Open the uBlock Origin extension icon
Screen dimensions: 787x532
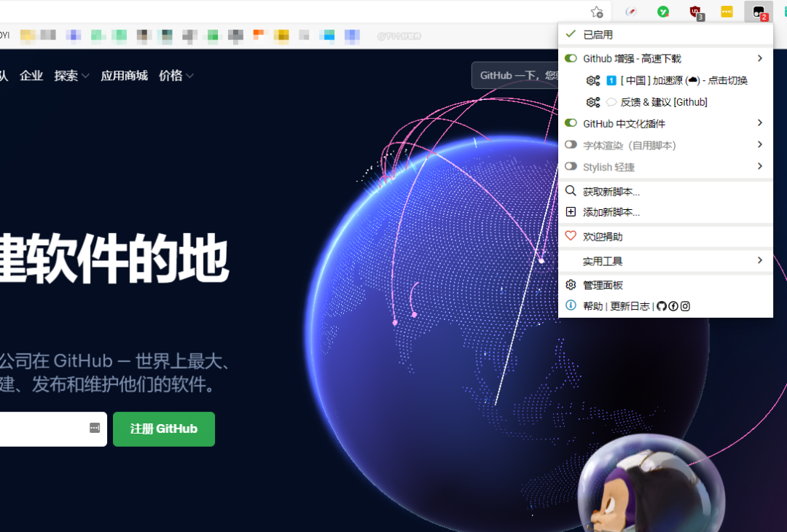coord(696,12)
